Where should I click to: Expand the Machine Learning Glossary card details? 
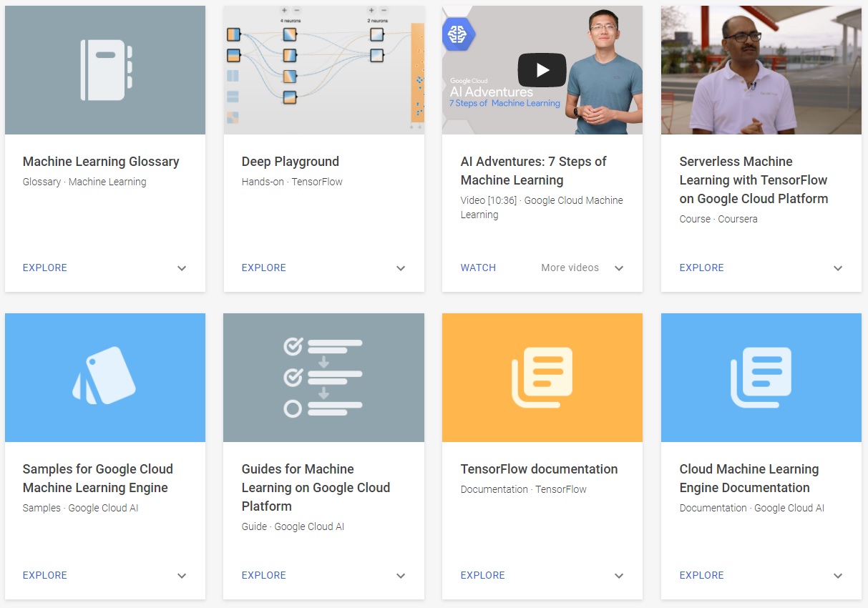click(182, 268)
